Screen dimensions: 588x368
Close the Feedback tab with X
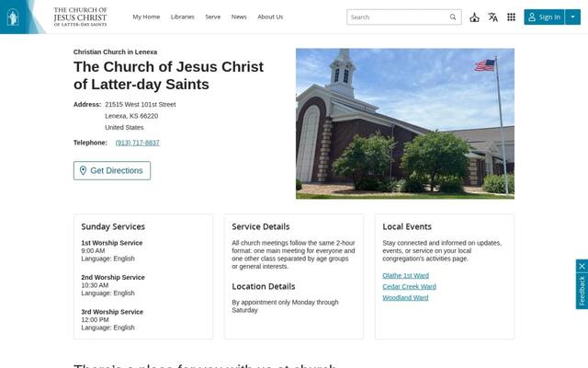coord(582,266)
